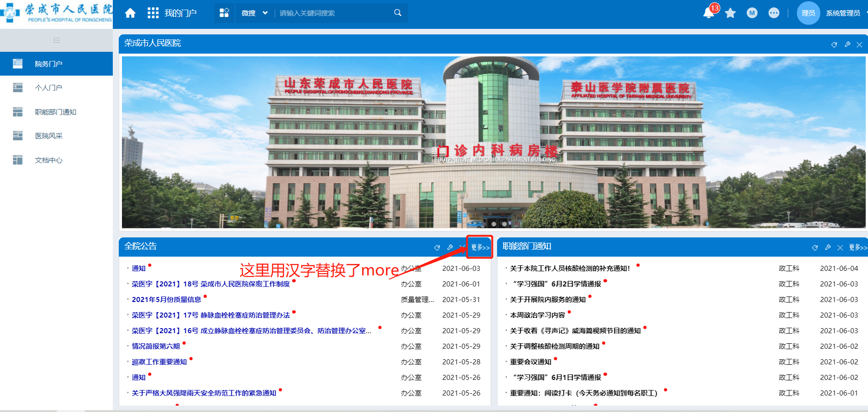Open 荣医字【2021】18号 保密工作制度 announcement
Screen dimensions: 868x412
211,284
